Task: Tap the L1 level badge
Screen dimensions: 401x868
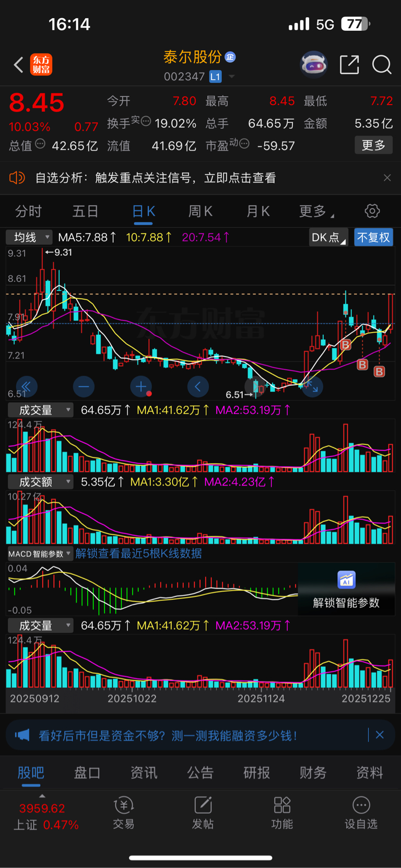Action: [215, 77]
